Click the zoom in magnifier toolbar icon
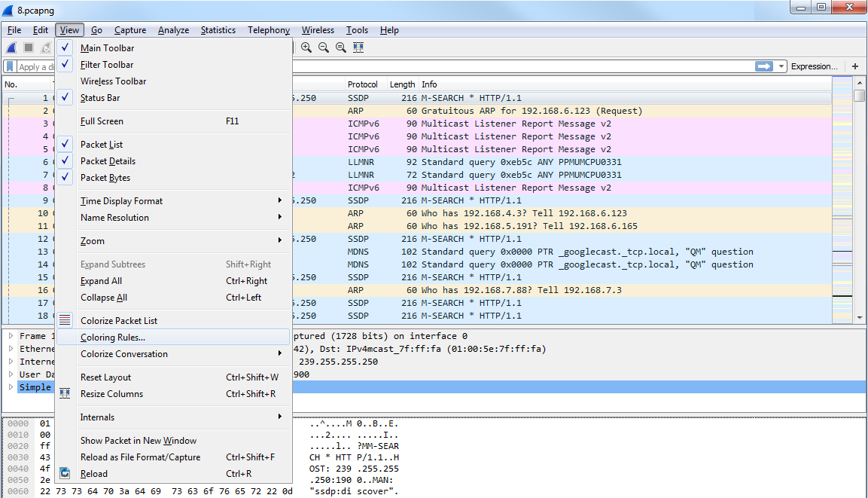This screenshot has width=868, height=498. coord(306,47)
